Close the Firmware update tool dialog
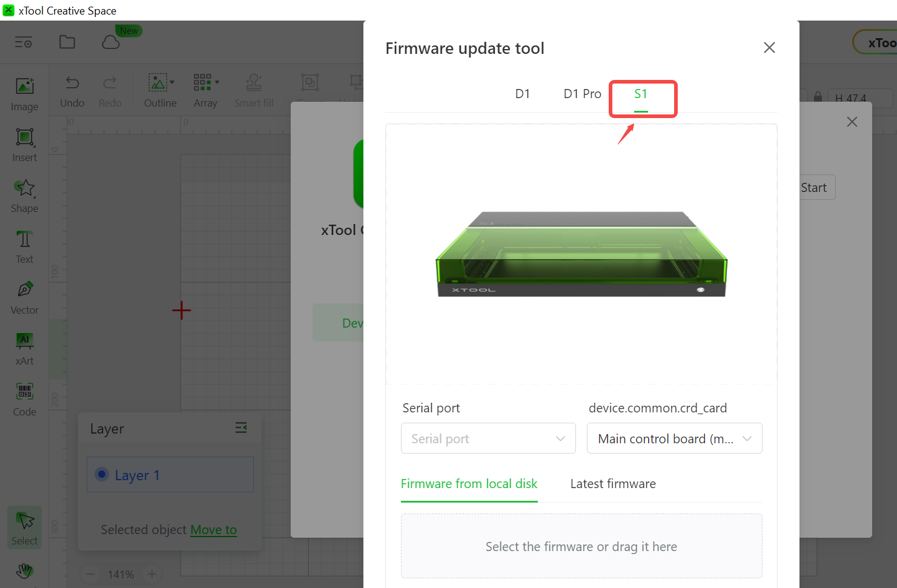 (x=769, y=48)
